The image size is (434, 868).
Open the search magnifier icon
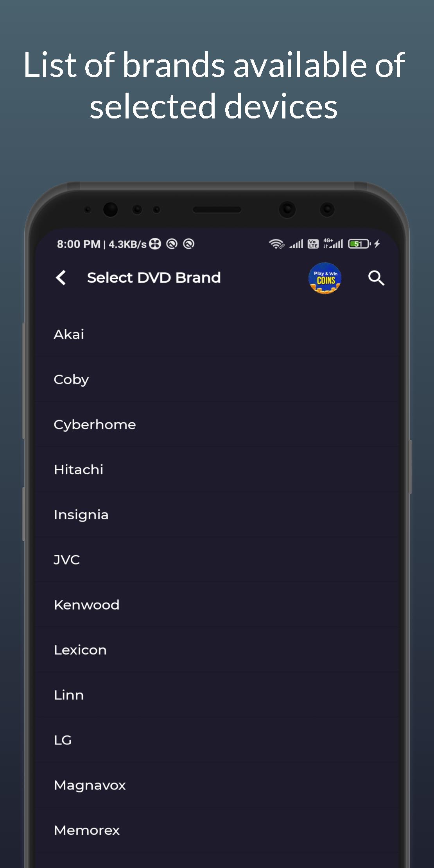tap(376, 278)
